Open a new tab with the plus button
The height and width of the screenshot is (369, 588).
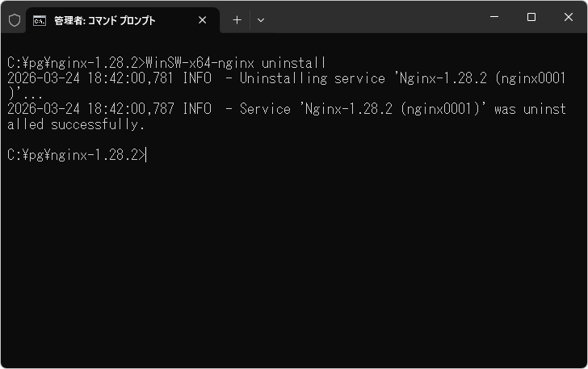237,20
